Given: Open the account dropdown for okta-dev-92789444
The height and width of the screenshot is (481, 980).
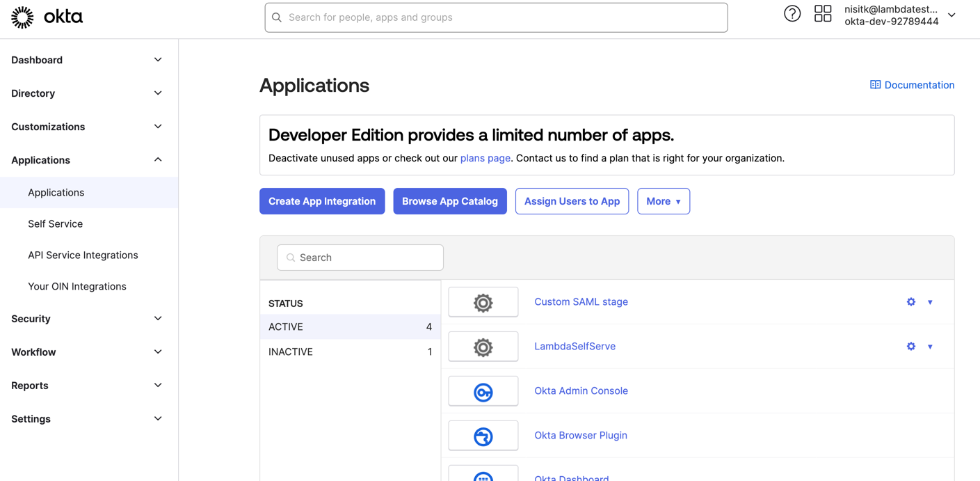Looking at the screenshot, I should click(951, 15).
